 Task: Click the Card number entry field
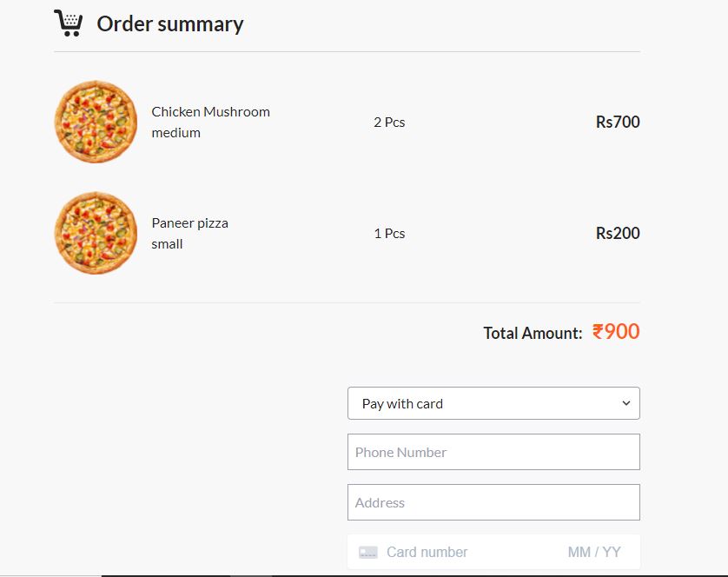(452, 552)
